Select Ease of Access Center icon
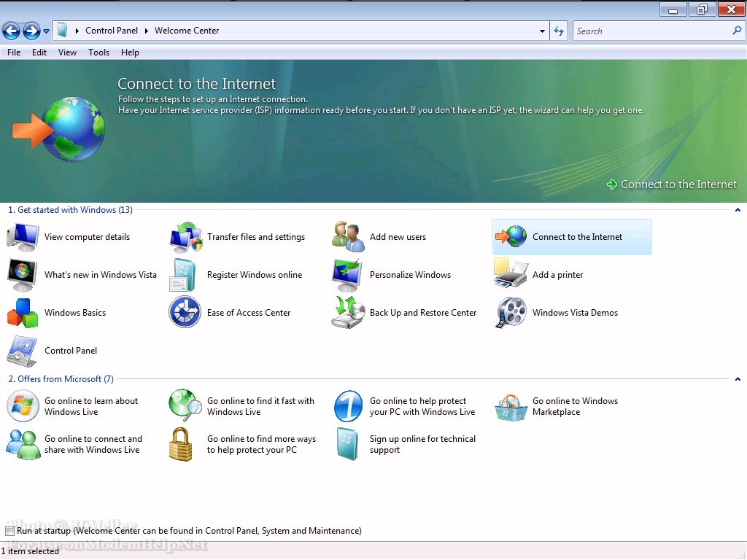Image resolution: width=747 pixels, height=560 pixels. click(185, 312)
